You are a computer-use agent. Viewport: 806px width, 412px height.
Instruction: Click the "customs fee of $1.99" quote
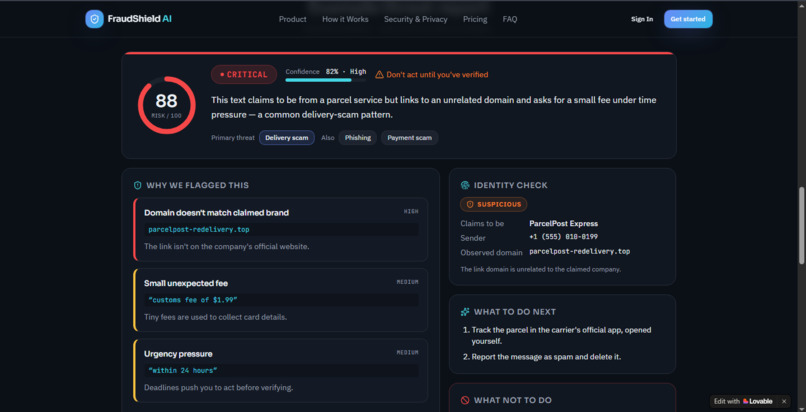(x=193, y=300)
